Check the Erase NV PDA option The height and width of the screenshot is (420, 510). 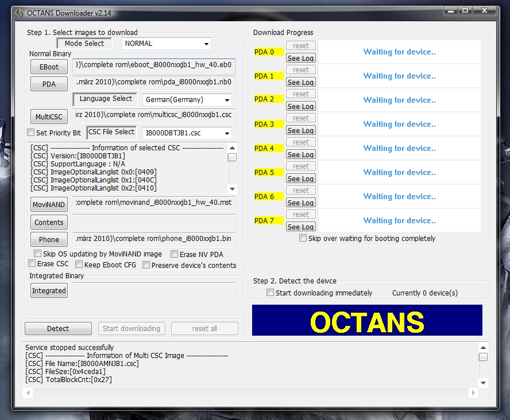tap(175, 254)
